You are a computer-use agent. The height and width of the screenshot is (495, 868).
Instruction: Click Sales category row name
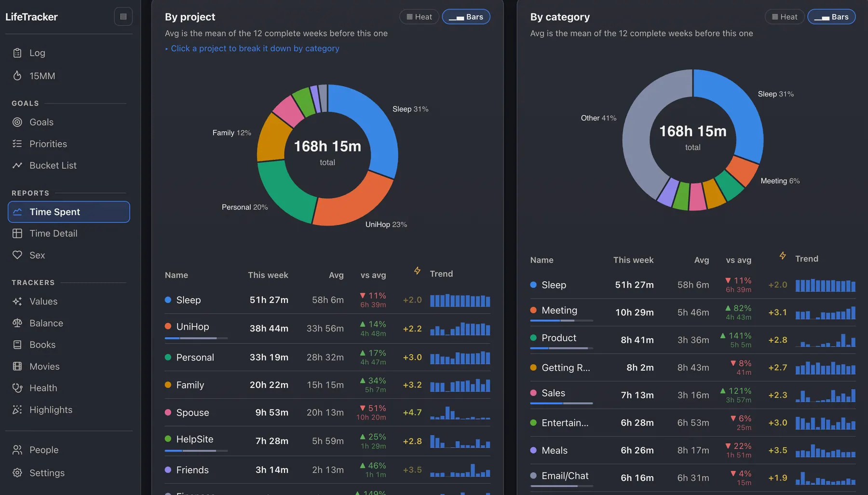point(553,393)
